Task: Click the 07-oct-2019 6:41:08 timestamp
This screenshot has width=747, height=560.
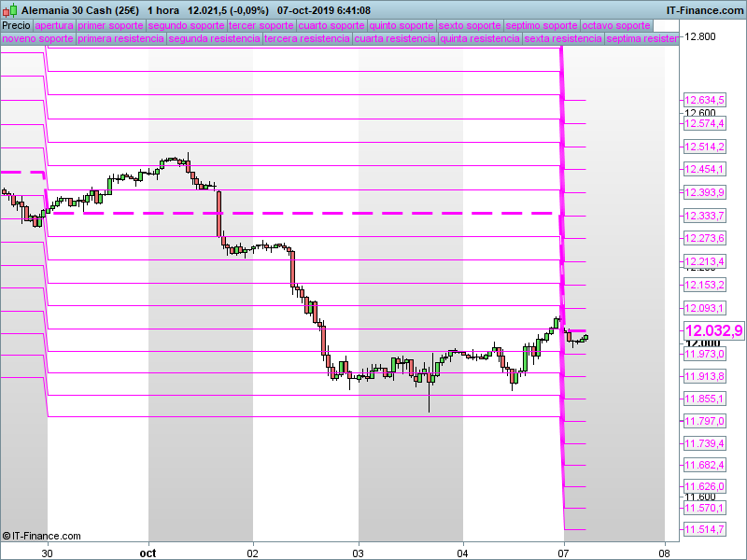Action: tap(324, 10)
